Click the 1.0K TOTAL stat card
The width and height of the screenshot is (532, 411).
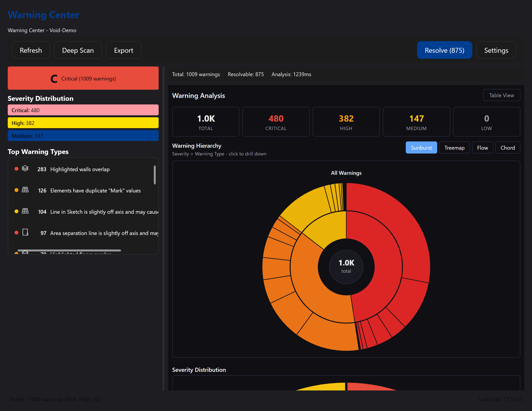tap(206, 122)
